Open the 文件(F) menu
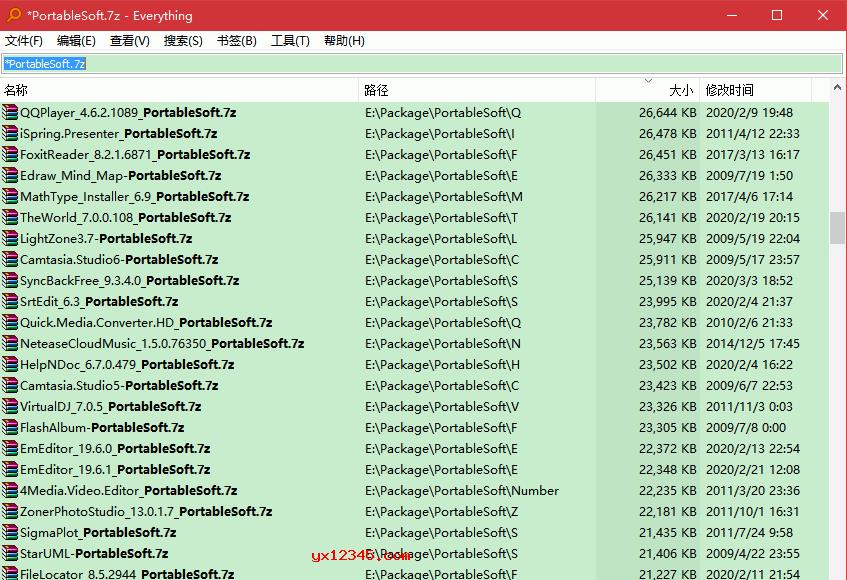 click(24, 41)
